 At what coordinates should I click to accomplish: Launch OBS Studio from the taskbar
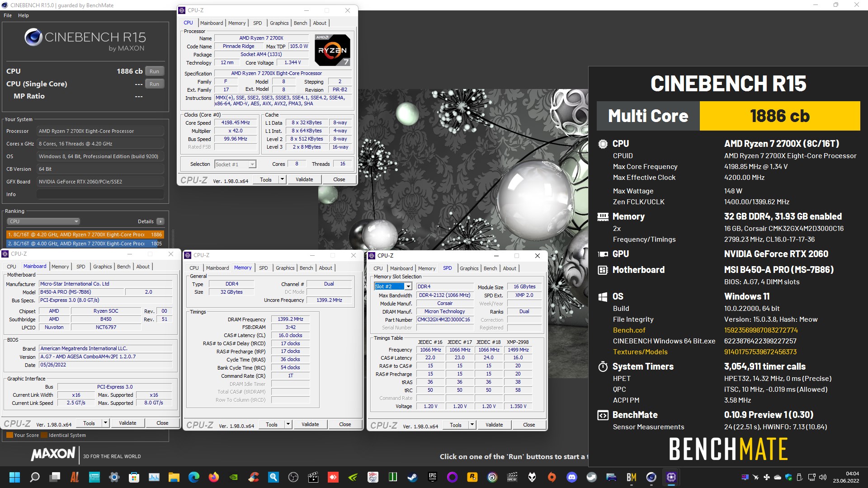coord(293,477)
